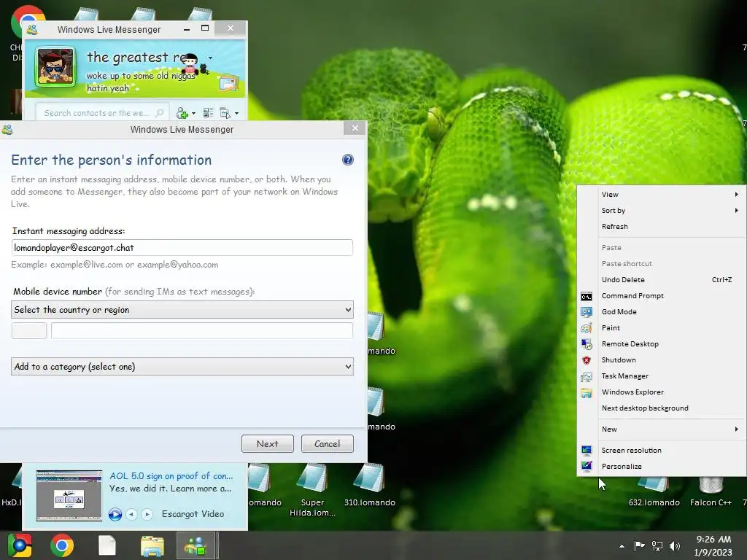
Task: Show hidden tray icons arrow
Action: [x=622, y=546]
